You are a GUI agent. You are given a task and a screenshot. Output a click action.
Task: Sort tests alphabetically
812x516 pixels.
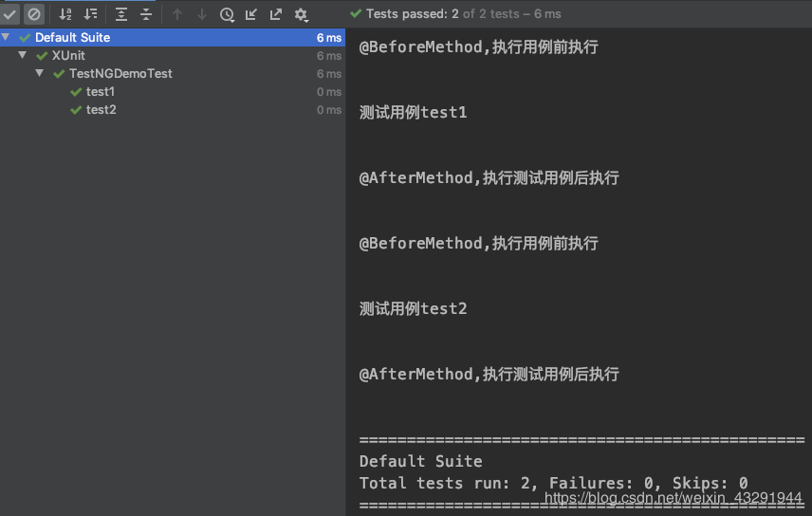(65, 14)
